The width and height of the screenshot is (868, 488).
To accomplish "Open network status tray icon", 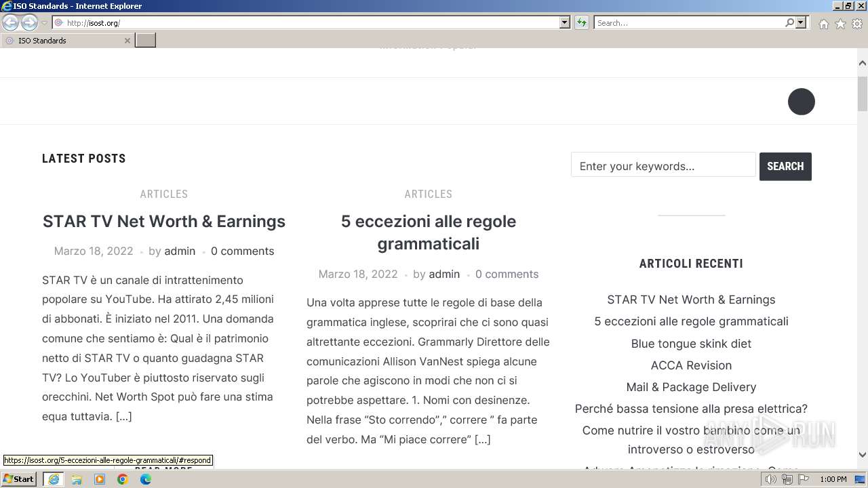I will point(787,479).
